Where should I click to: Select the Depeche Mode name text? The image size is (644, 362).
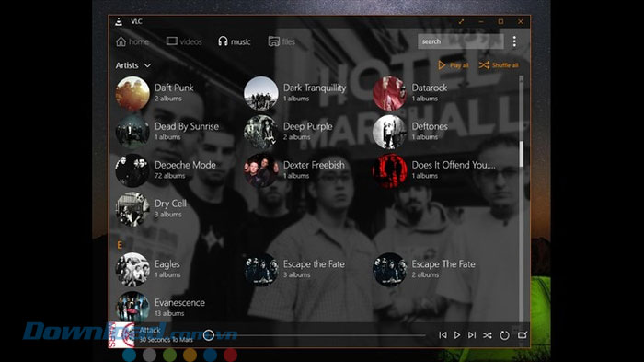click(185, 165)
